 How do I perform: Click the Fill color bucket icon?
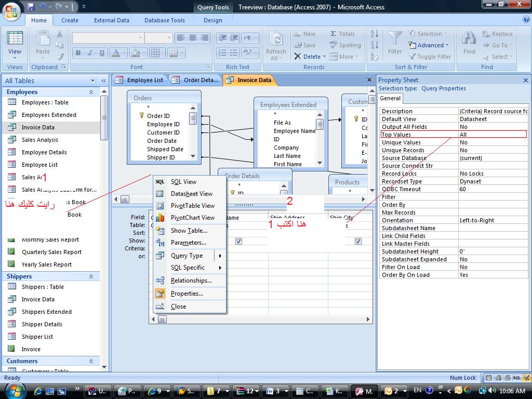pos(136,53)
